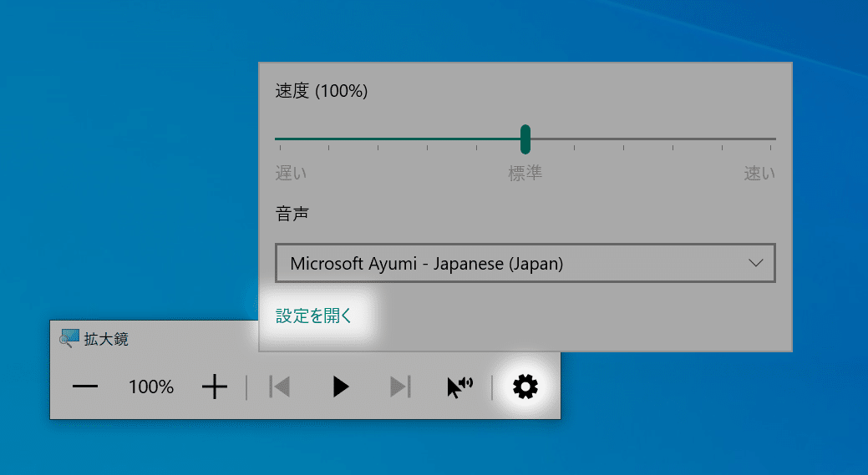Expand the Microsoft Ayumi voice dropdown
Screen dimensions: 868x475
[x=525, y=263]
